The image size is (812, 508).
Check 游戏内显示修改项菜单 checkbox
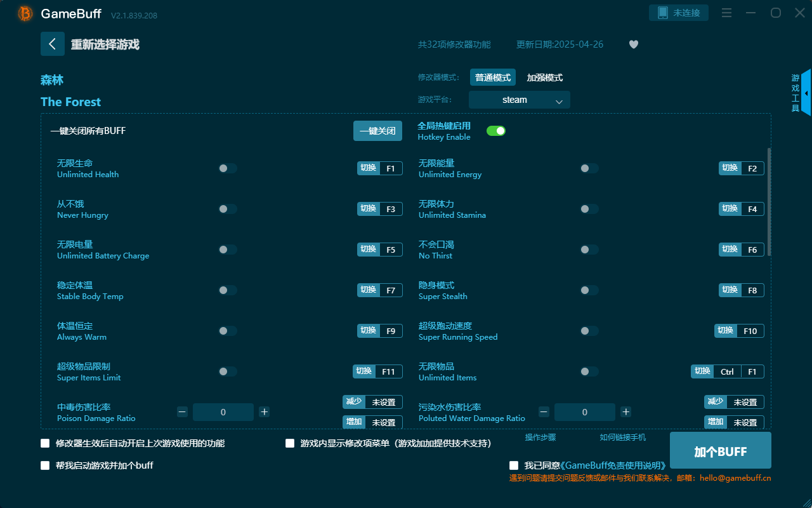pos(290,443)
